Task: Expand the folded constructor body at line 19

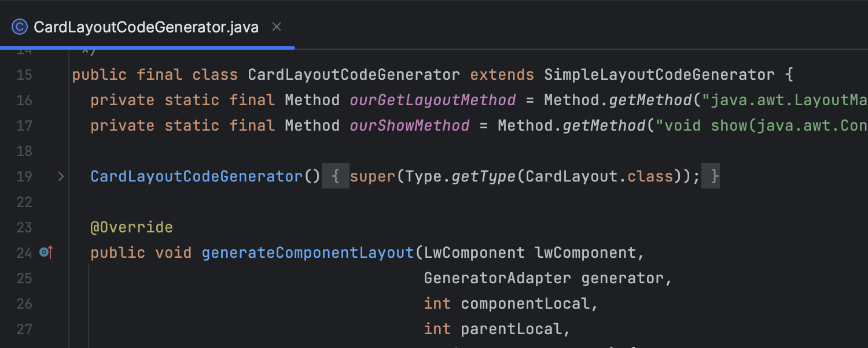Action: coord(60,176)
